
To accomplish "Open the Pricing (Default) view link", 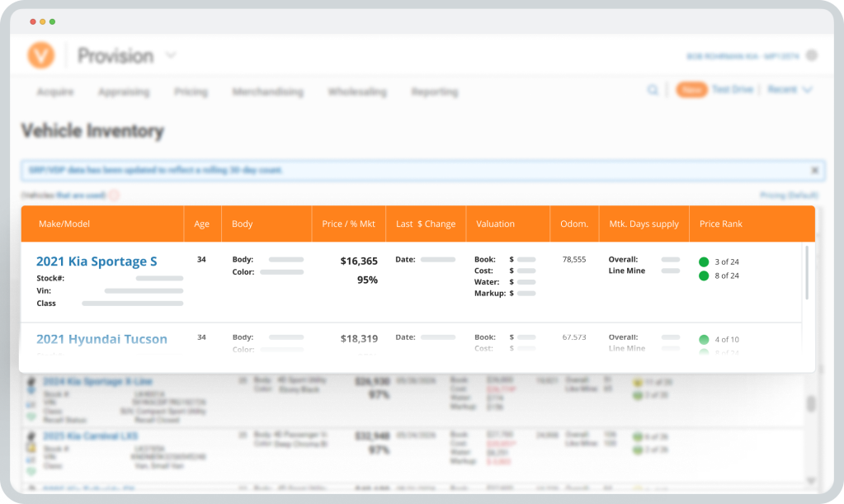I will [x=789, y=195].
